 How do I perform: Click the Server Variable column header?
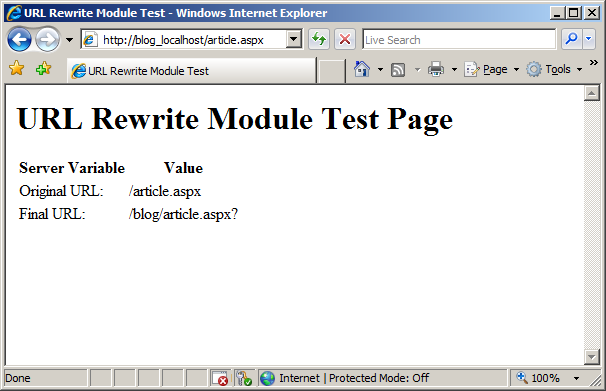click(x=72, y=168)
